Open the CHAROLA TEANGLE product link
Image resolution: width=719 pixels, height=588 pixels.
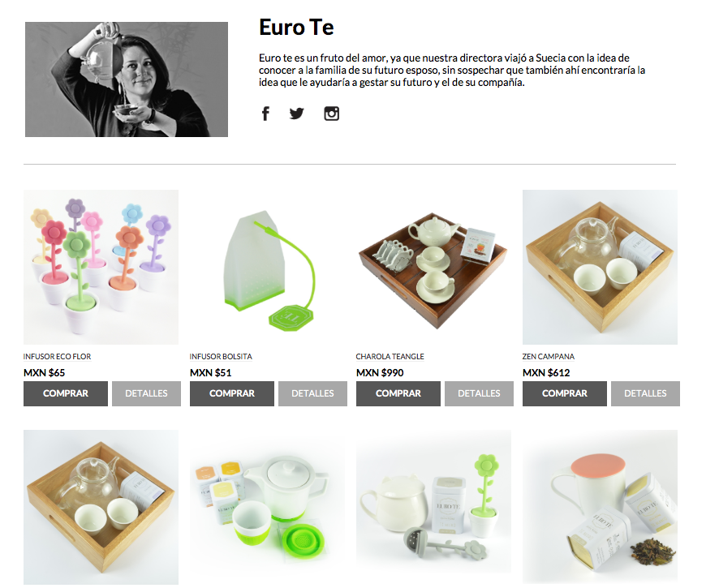(x=390, y=356)
